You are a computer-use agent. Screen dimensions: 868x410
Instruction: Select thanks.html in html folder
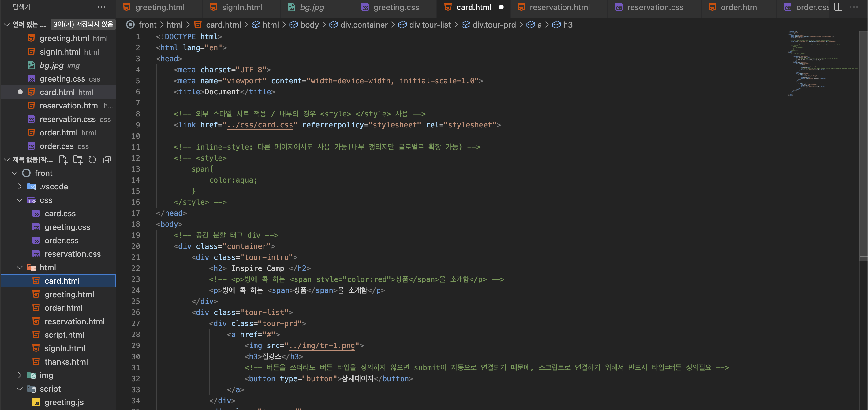(58, 362)
